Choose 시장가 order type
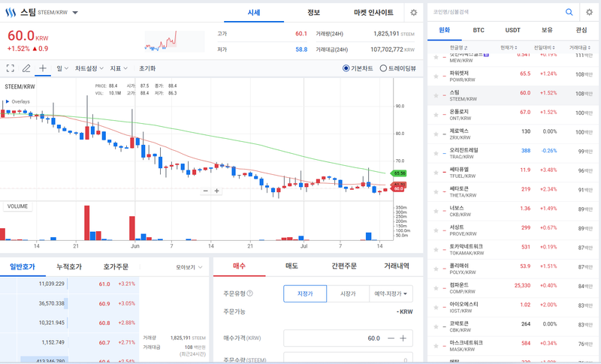Viewport: 601px width, 364px height. [348, 293]
